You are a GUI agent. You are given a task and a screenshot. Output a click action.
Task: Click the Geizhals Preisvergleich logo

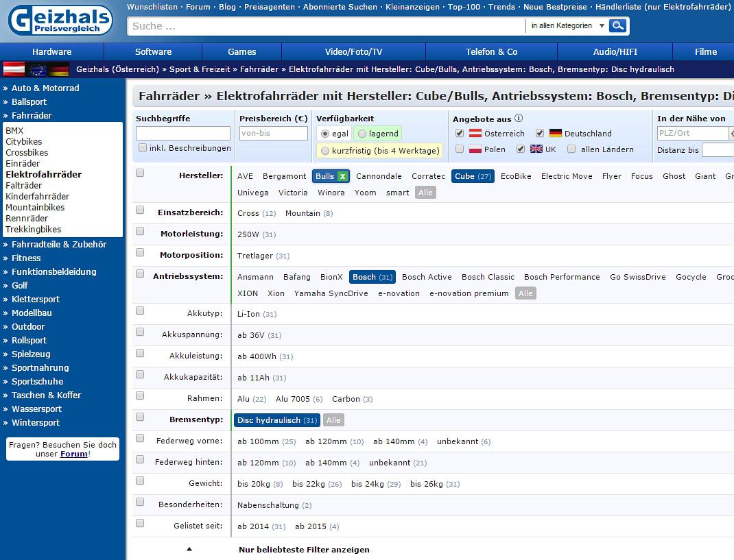click(x=60, y=21)
